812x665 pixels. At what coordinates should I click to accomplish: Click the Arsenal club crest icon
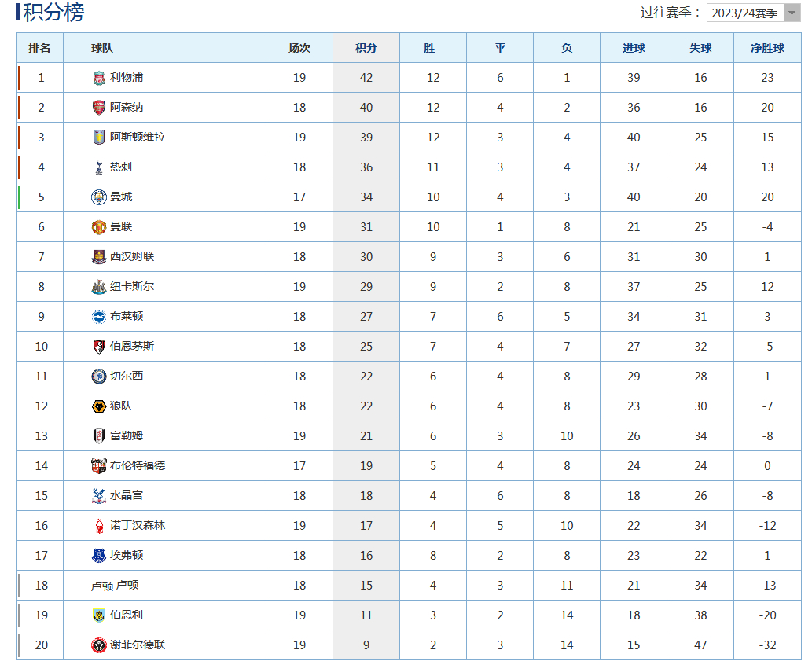point(99,108)
